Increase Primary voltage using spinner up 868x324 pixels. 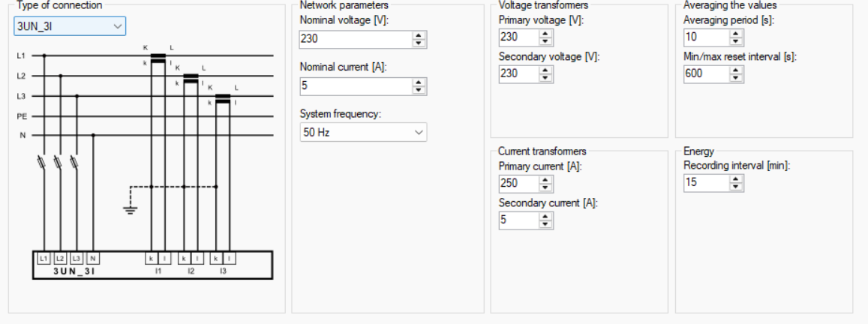click(545, 34)
